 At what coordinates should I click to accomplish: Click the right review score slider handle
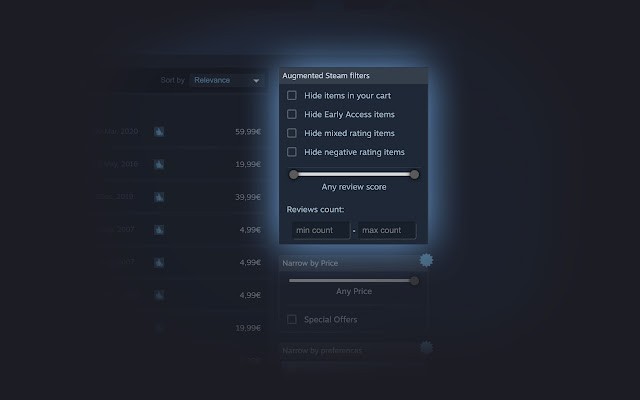coord(414,175)
